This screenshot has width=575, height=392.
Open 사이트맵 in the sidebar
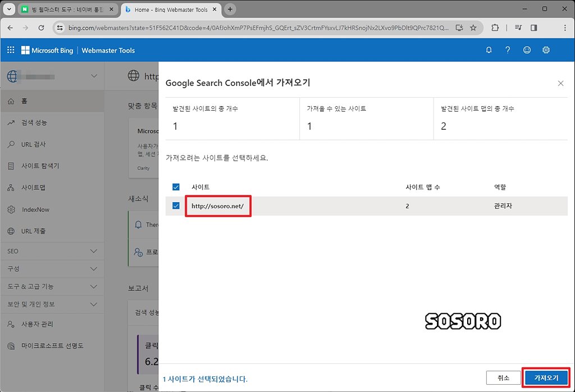52,188
